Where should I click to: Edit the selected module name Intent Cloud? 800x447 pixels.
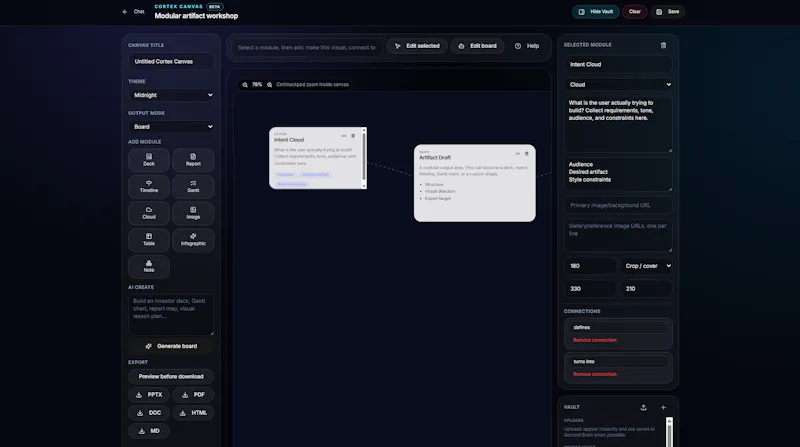click(x=618, y=64)
